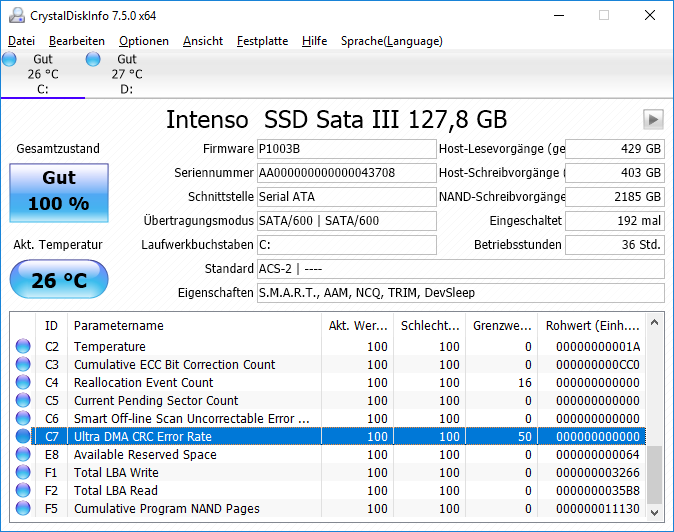
Task: Open the Festplatte menu
Action: pos(263,41)
